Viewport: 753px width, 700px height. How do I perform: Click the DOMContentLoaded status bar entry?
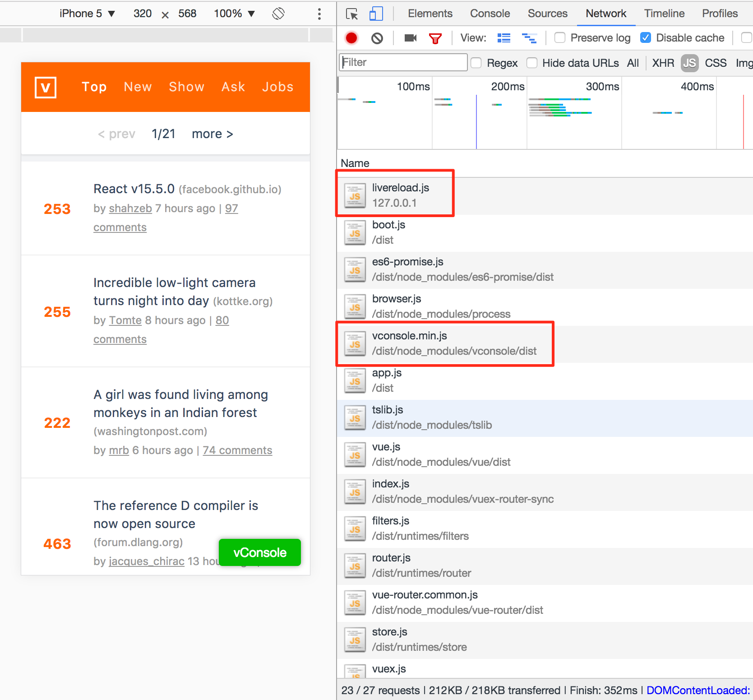pos(698,691)
